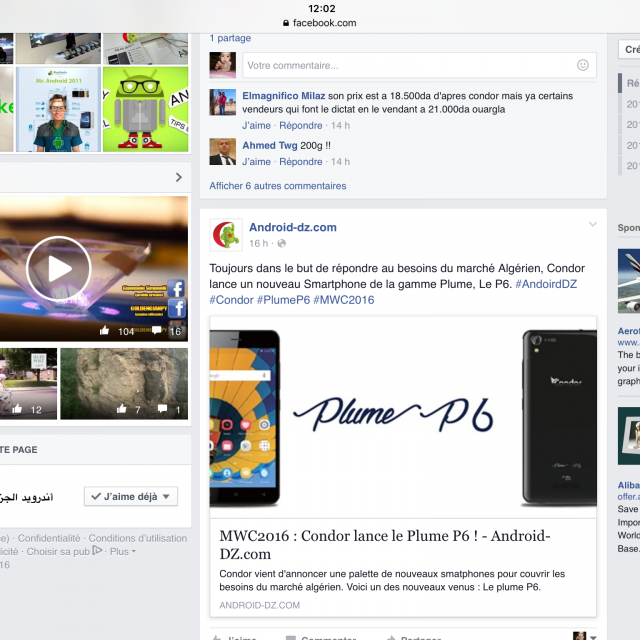
Task: Open Ahmed Twg's avatar picture
Action: click(223, 152)
